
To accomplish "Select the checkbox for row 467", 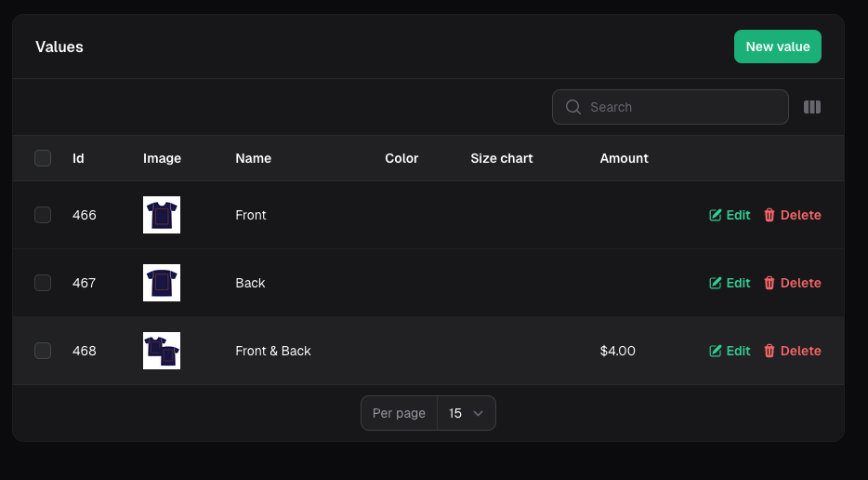I will 43,283.
